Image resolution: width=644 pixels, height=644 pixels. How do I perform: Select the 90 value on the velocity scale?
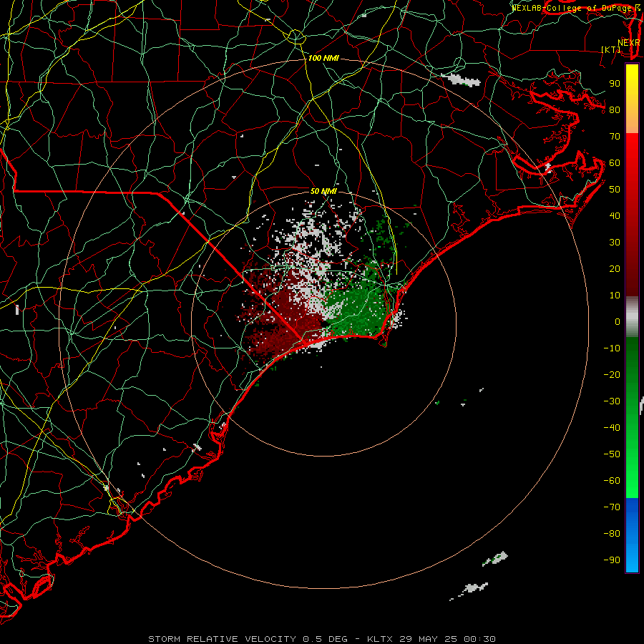(x=615, y=84)
